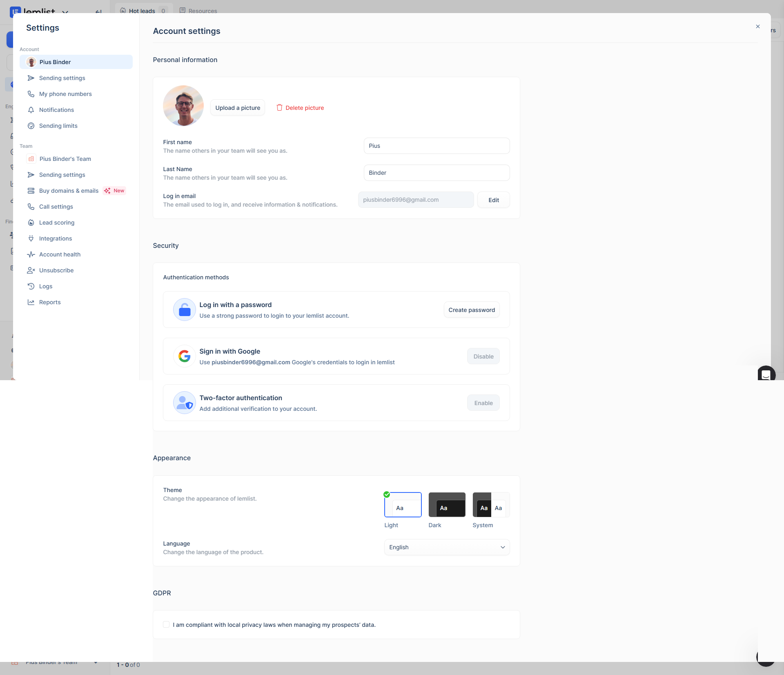Viewport: 784px width, 675px height.
Task: Choose the Light theme swatch
Action: (x=403, y=505)
